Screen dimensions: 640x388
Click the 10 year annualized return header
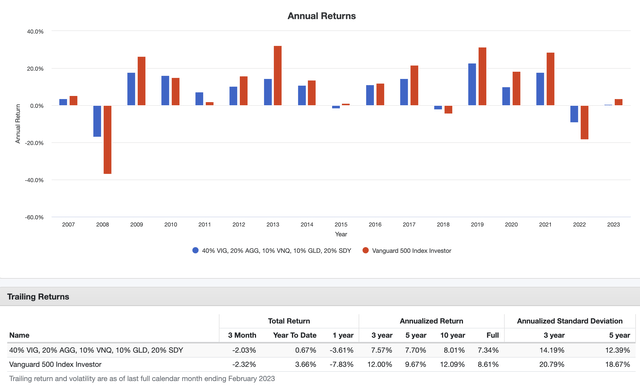(x=452, y=335)
